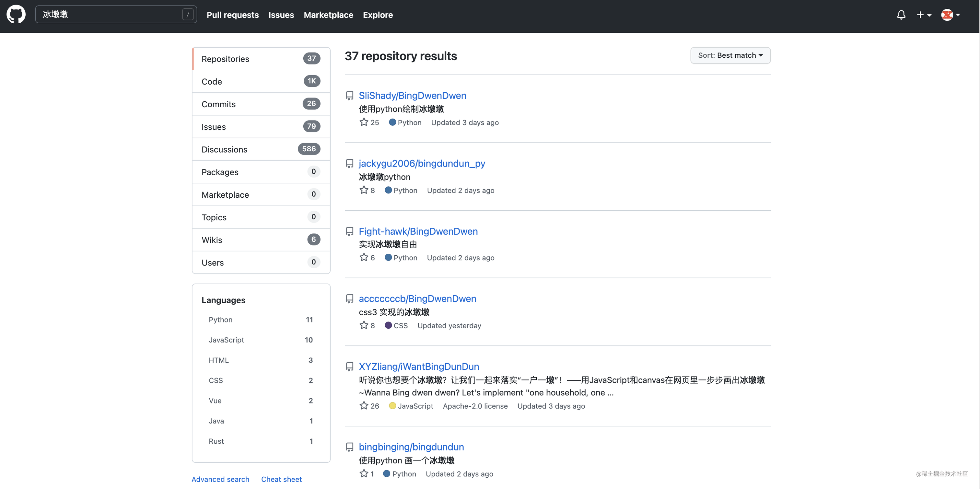This screenshot has height=489, width=980.
Task: Click repo icon beside SliShady/BingDwenDwen
Action: (349, 96)
